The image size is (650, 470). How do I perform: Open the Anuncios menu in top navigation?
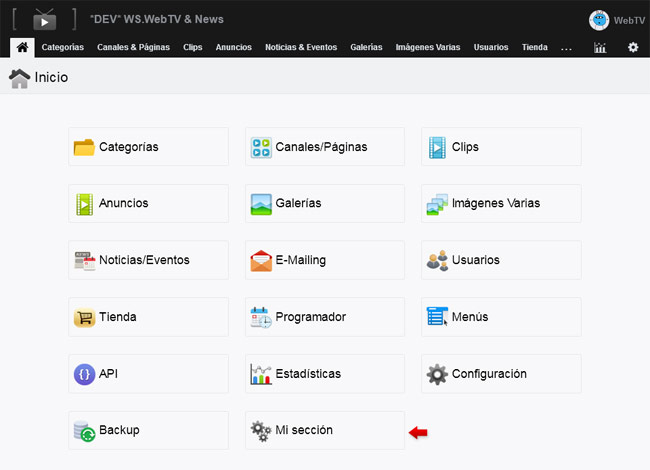[234, 47]
